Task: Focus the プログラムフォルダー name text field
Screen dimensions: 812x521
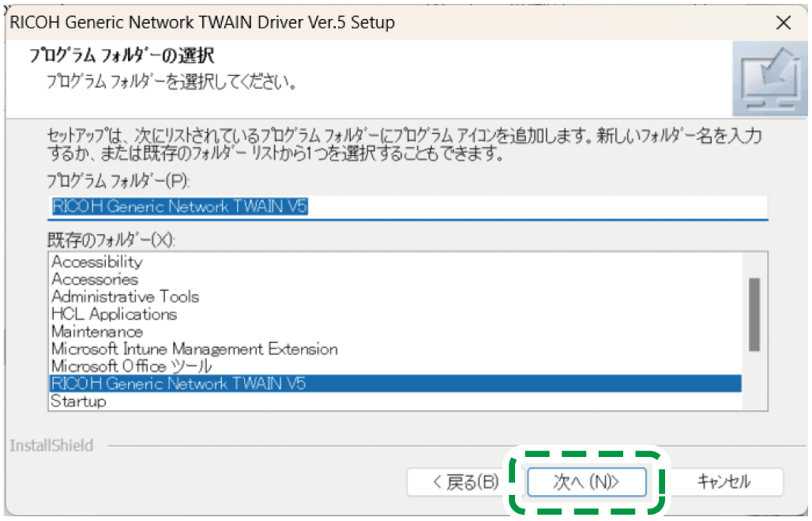Action: (x=407, y=207)
